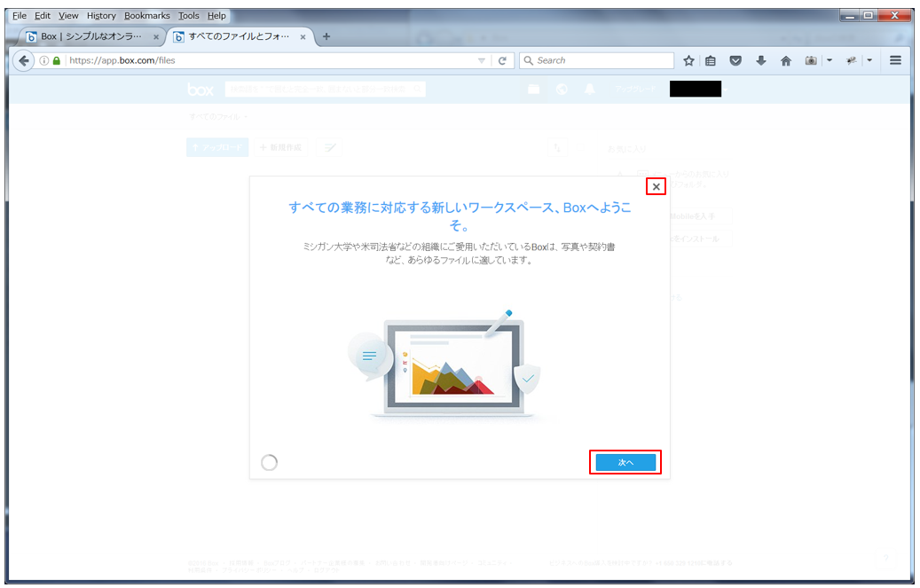Click the Firefox Search box

[596, 60]
